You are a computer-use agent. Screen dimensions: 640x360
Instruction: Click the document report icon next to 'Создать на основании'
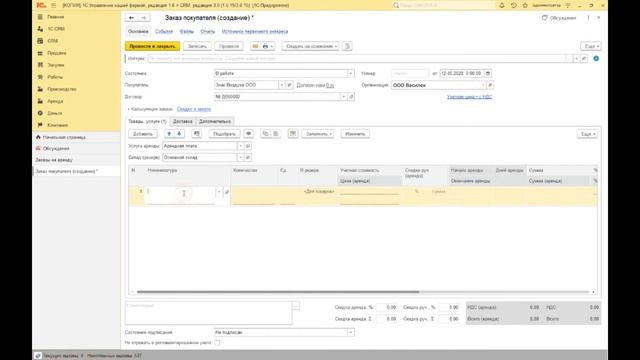(347, 47)
